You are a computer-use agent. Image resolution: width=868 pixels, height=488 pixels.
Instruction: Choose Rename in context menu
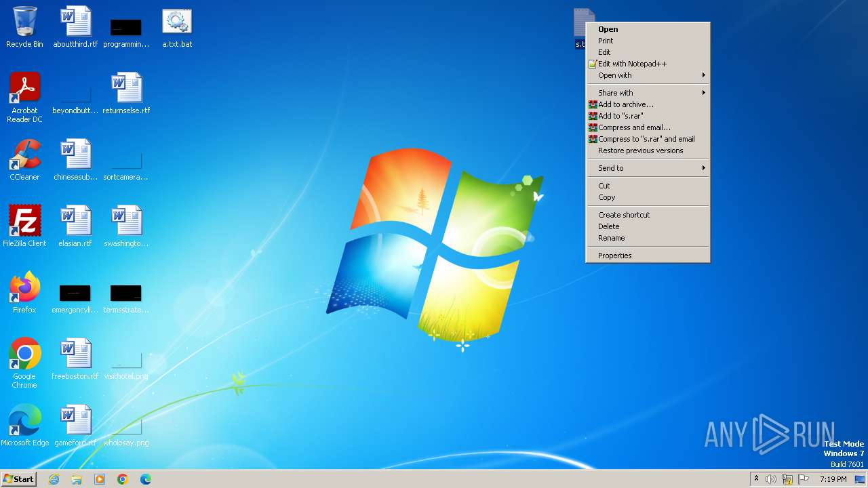(648, 238)
